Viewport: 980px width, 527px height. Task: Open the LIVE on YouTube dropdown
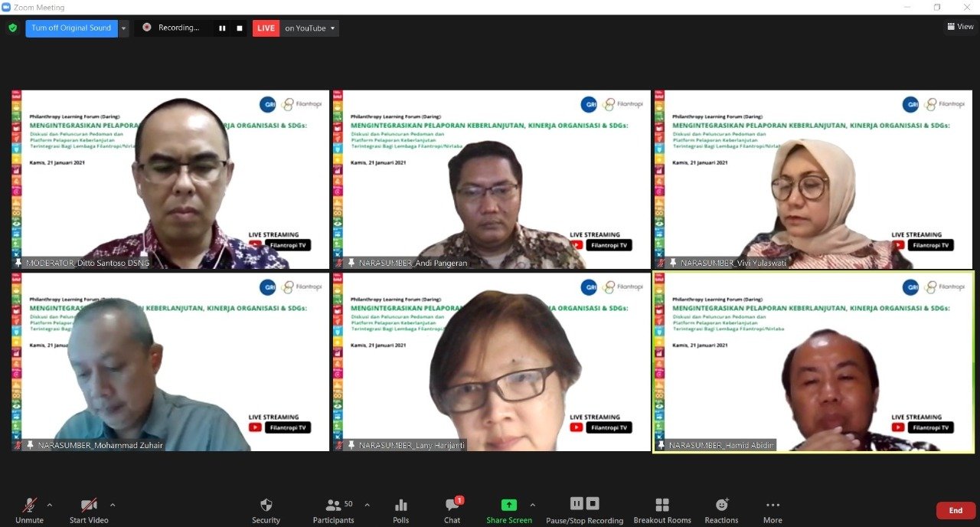coord(310,28)
